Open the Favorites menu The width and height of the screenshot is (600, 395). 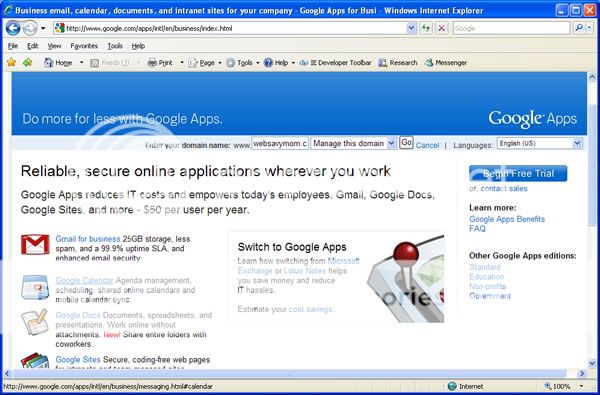pyautogui.click(x=84, y=46)
